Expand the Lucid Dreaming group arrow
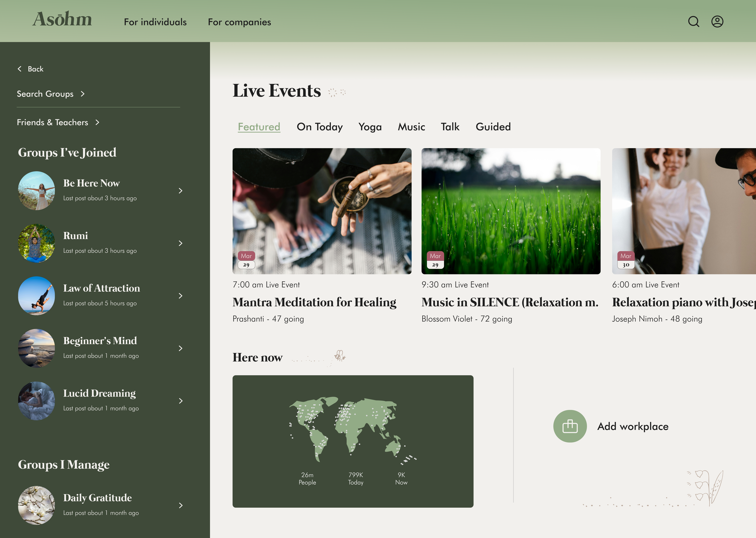This screenshot has height=538, width=756. (x=180, y=401)
